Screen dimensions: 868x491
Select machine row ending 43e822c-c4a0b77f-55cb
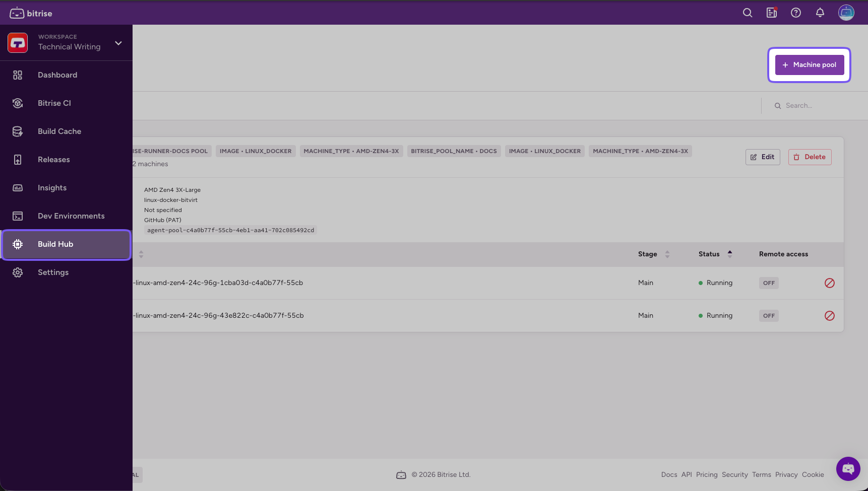(x=488, y=316)
